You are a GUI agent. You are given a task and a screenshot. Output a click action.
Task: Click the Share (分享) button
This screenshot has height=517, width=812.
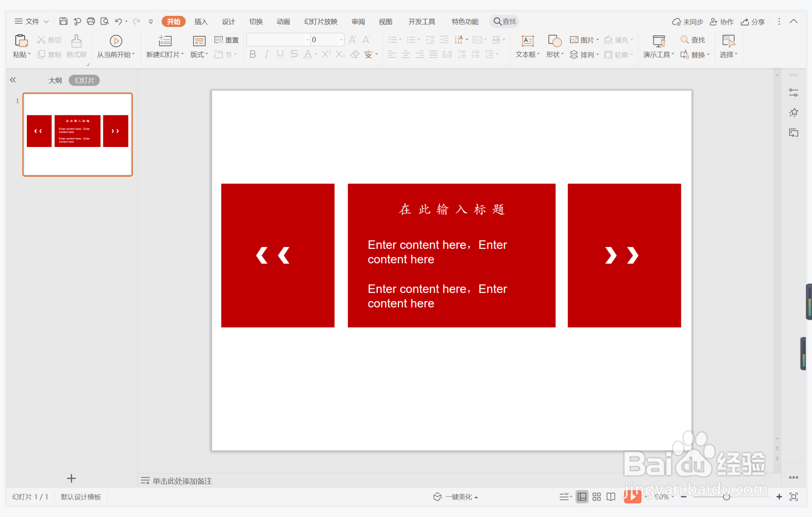coord(753,22)
